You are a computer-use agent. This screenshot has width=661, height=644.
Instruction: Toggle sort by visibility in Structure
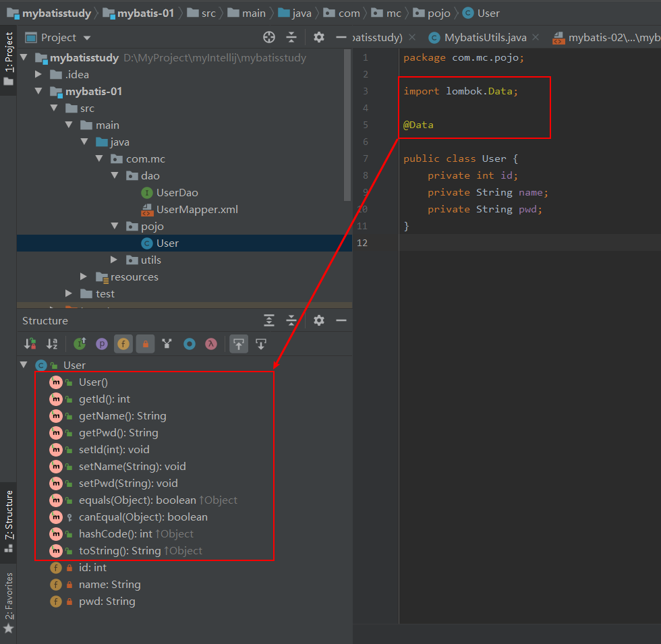(30, 345)
